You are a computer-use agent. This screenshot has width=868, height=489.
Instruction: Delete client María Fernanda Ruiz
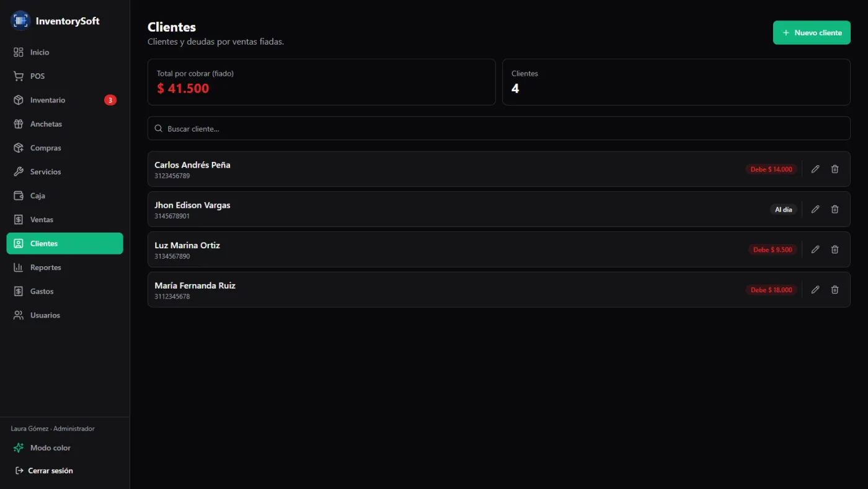coord(835,290)
